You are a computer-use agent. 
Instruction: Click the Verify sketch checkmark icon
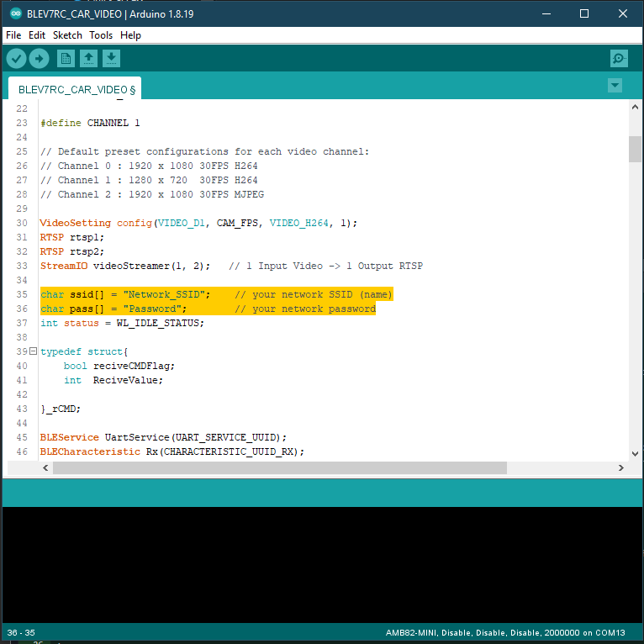(x=16, y=58)
